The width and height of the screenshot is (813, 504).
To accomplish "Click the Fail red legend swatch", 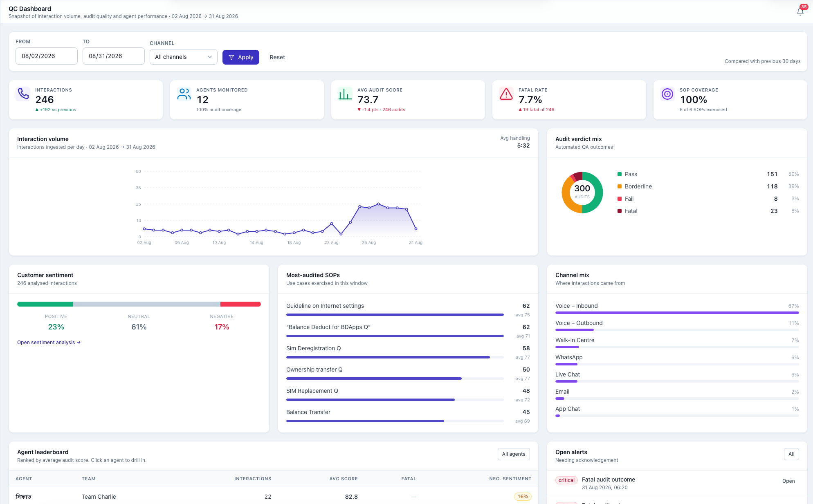I will coord(620,199).
